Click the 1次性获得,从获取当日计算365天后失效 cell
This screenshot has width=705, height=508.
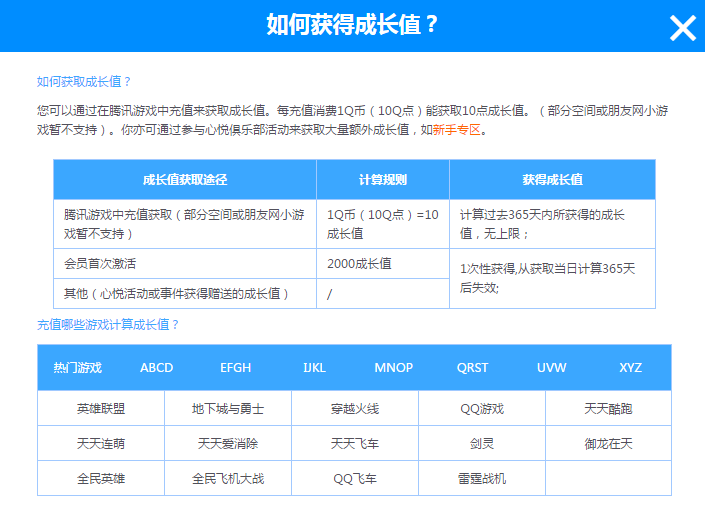point(552,278)
